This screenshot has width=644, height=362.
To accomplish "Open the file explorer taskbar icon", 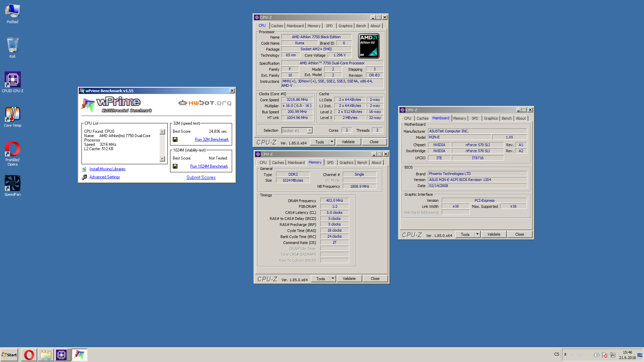I will coord(46,355).
